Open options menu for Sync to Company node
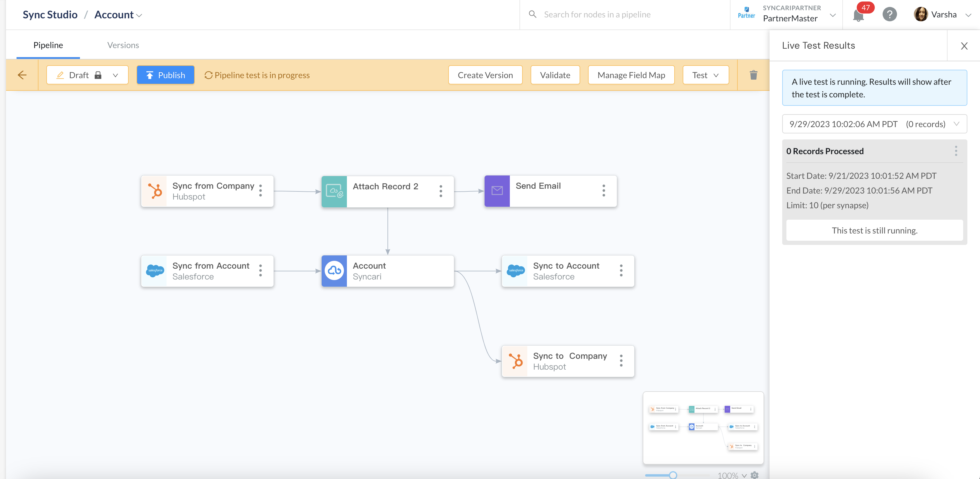 click(621, 360)
